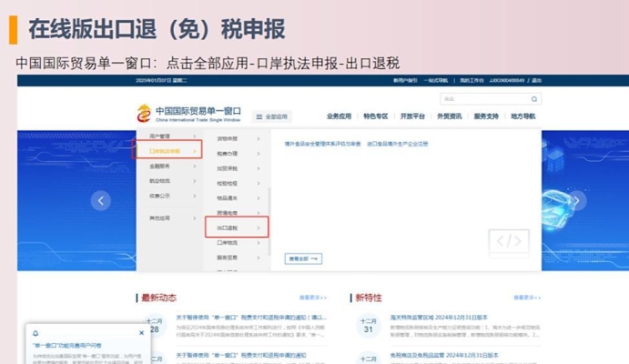Click the China International Trade Single Window logo

186,114
